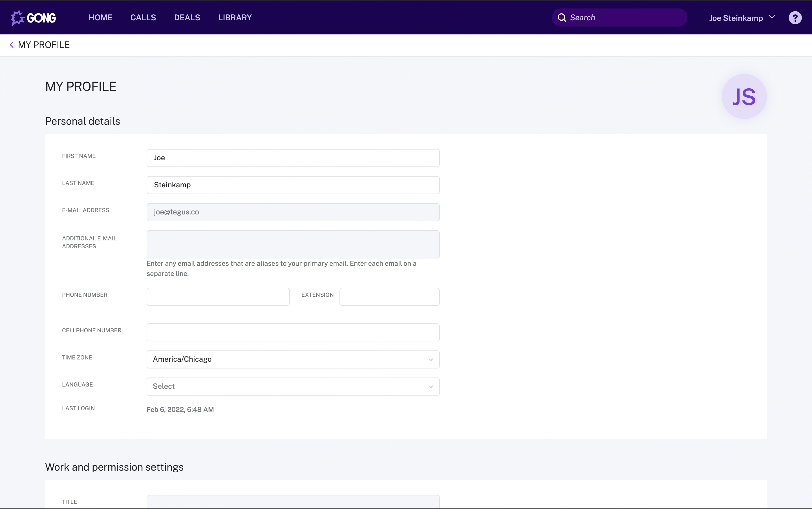Open the Joe Steinkamp user menu
Image resolution: width=812 pixels, height=509 pixels.
click(x=742, y=18)
